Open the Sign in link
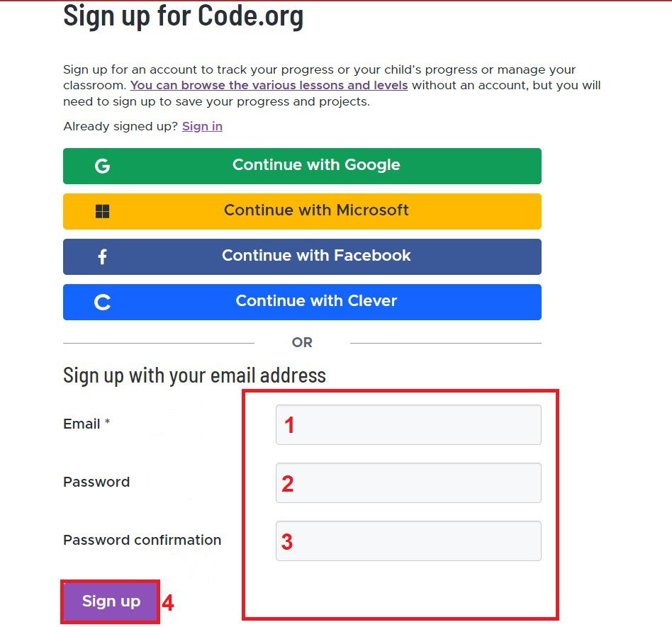 tap(202, 126)
